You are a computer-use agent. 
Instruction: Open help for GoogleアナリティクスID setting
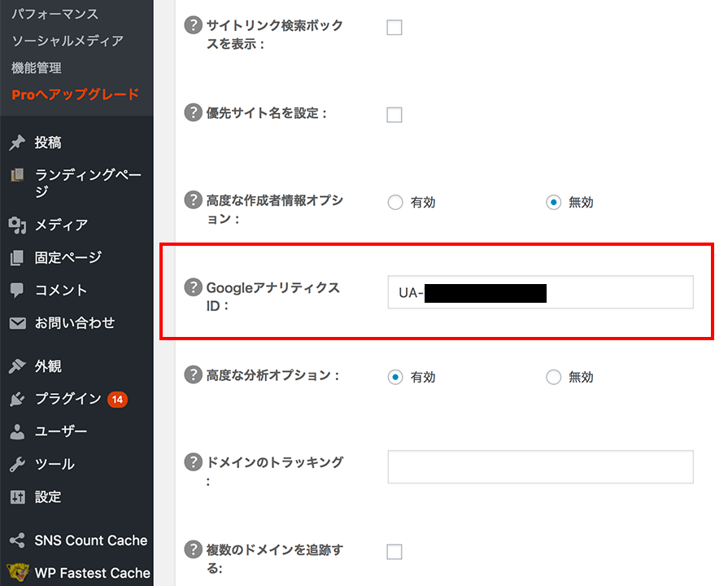(193, 287)
